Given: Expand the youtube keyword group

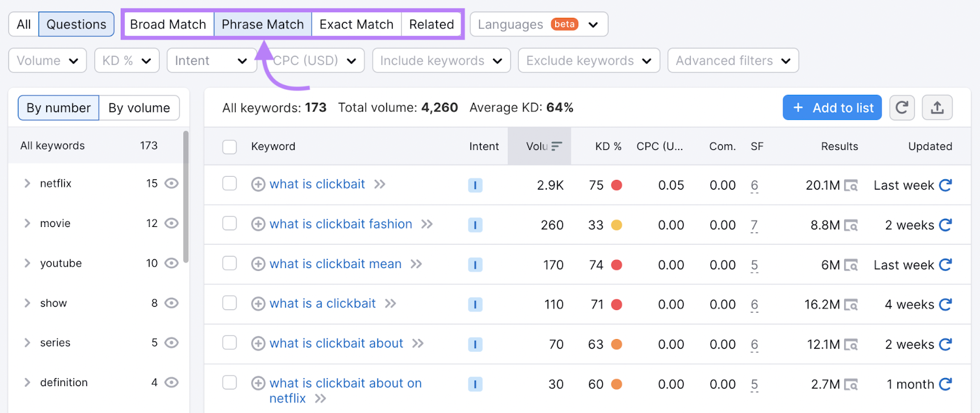Looking at the screenshot, I should [27, 263].
